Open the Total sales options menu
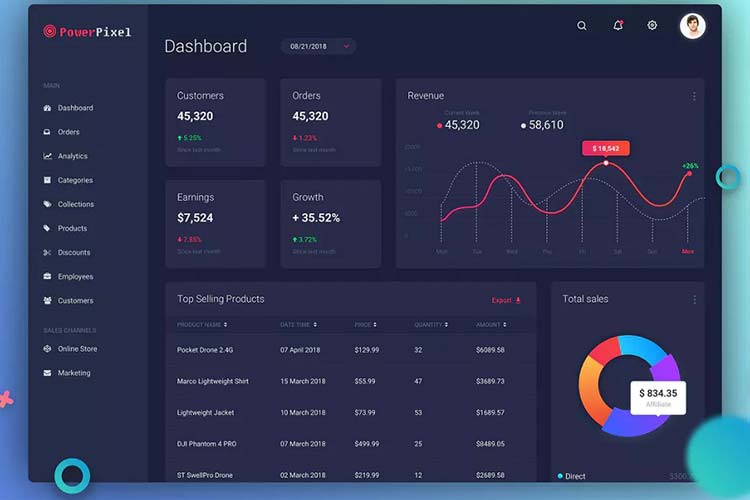This screenshot has height=500, width=750. click(x=694, y=299)
